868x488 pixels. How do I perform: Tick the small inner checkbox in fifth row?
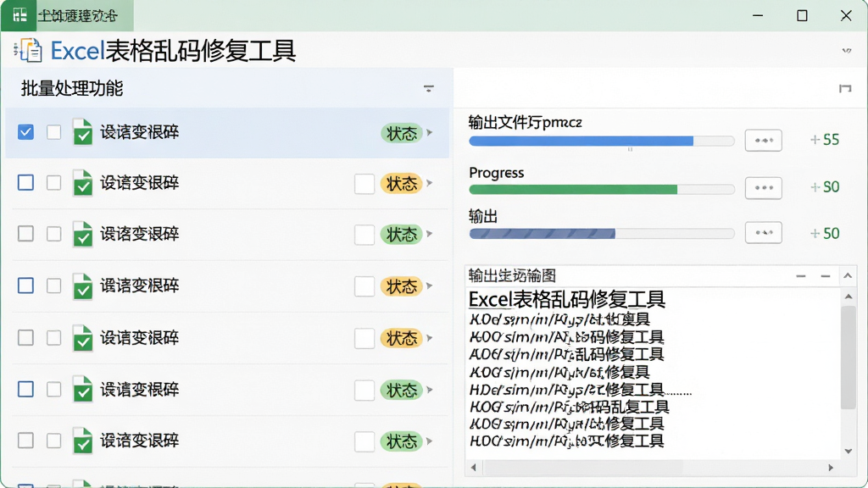point(53,337)
